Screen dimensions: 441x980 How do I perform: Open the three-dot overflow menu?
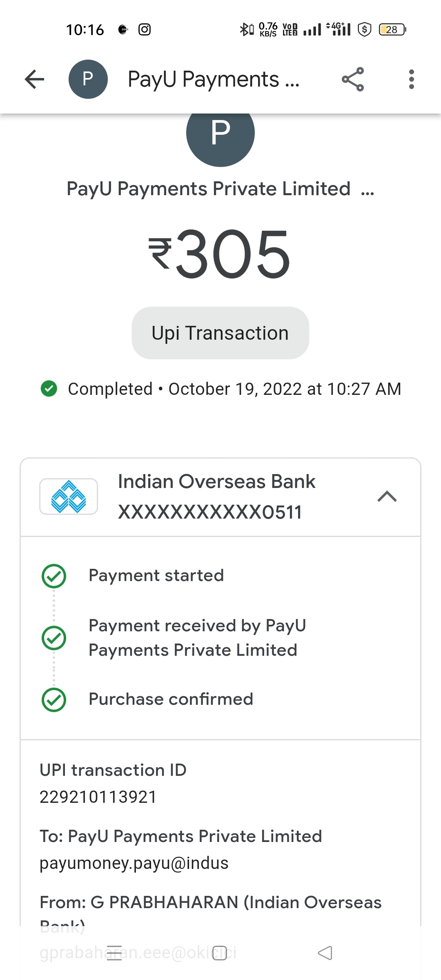click(411, 79)
